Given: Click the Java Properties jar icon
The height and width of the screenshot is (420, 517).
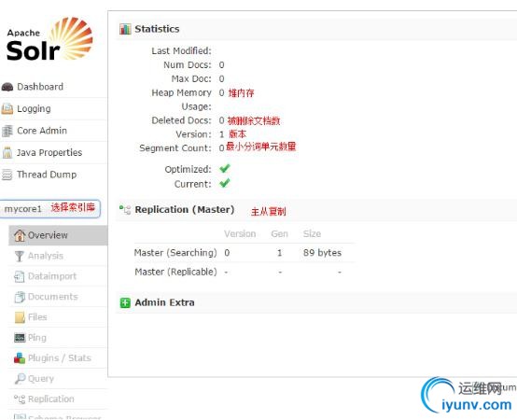Looking at the screenshot, I should click(7, 153).
